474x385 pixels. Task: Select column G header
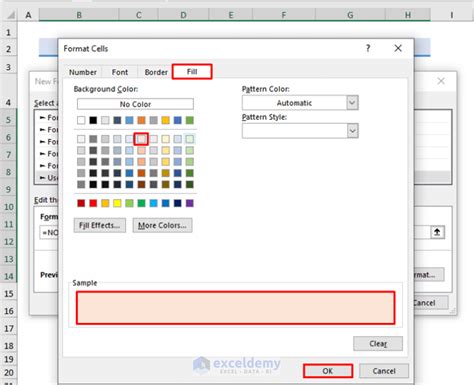(350, 15)
